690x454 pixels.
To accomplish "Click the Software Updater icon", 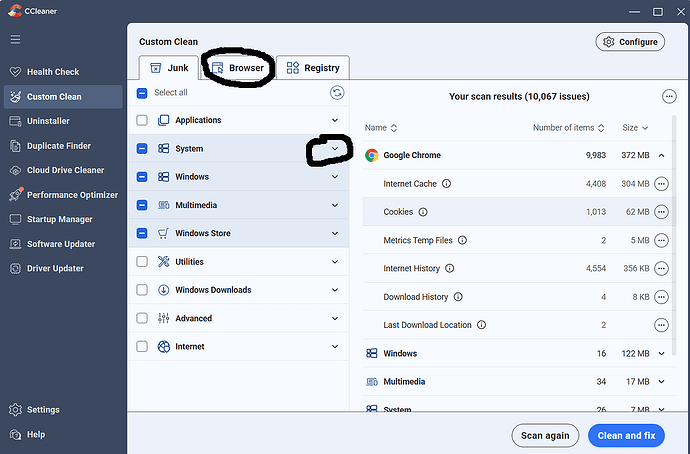I will pyautogui.click(x=15, y=244).
